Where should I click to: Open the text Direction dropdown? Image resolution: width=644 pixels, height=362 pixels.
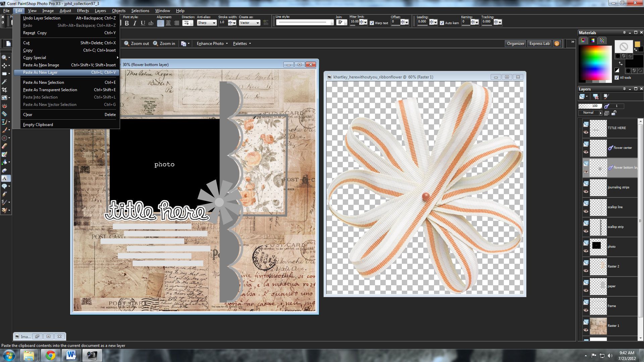pyautogui.click(x=187, y=23)
